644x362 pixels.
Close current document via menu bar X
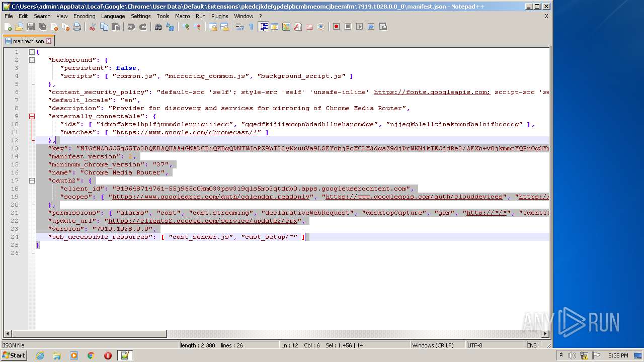point(546,16)
